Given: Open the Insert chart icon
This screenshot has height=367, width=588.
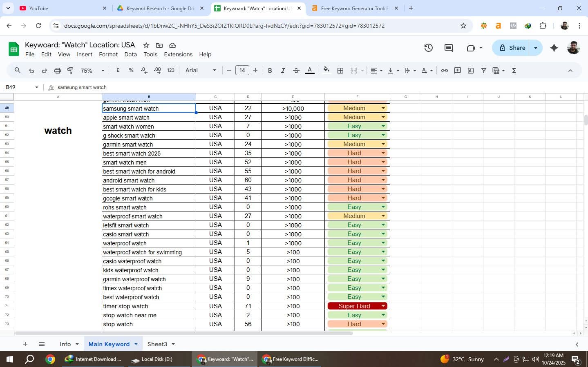Looking at the screenshot, I should (471, 70).
